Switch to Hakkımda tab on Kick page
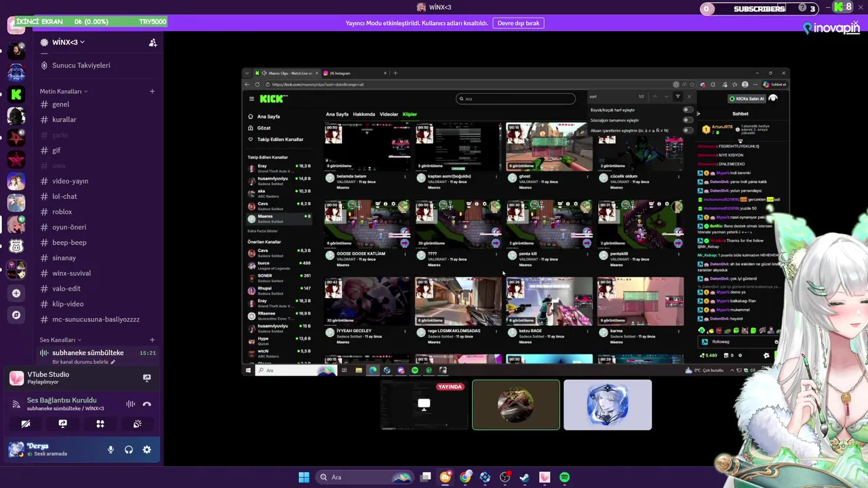This screenshot has height=488, width=868. 364,115
